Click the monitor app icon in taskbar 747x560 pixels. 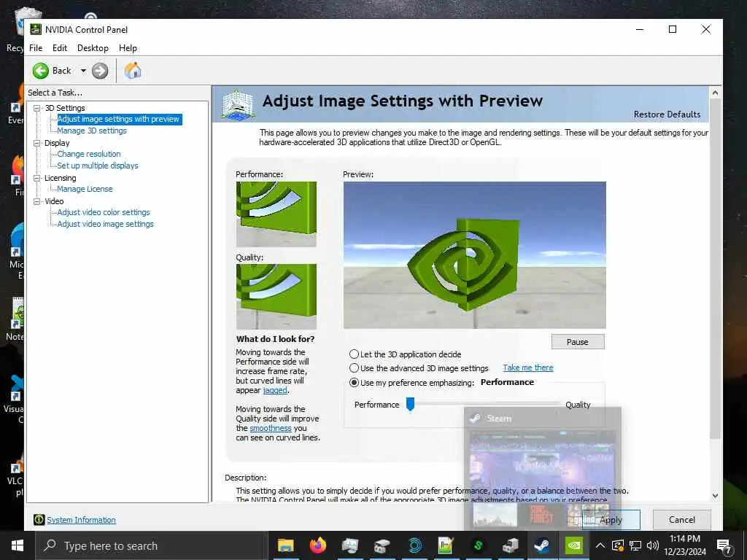pos(349,545)
